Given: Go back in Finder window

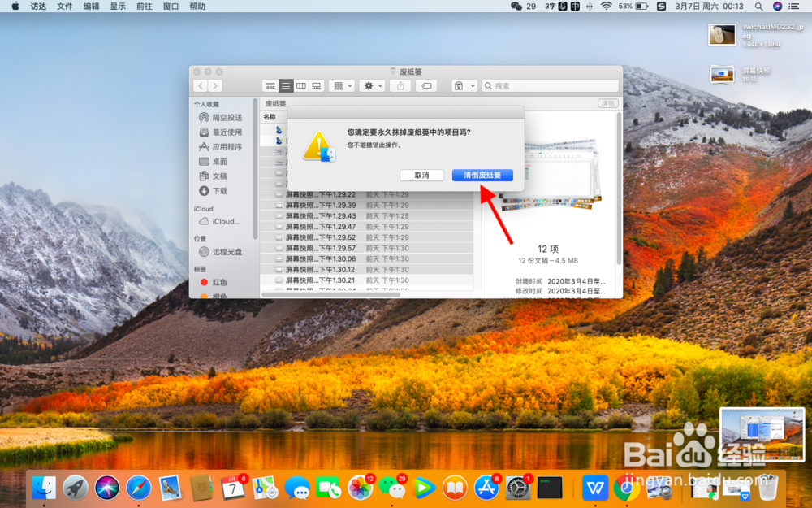Looking at the screenshot, I should (201, 86).
